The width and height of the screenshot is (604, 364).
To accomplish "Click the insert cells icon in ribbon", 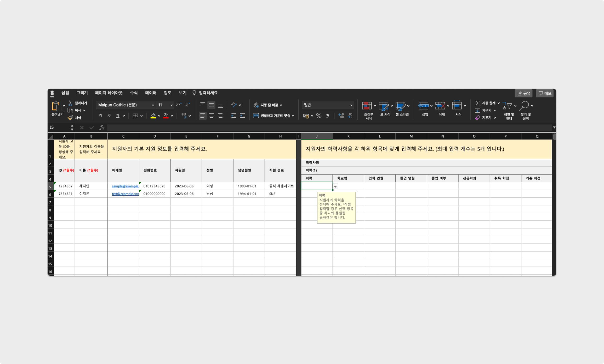I will tap(423, 106).
